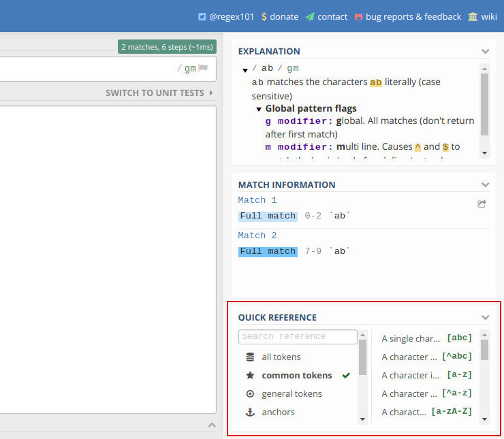504x439 pixels.
Task: Collapse the Explanation panel
Action: 485,51
